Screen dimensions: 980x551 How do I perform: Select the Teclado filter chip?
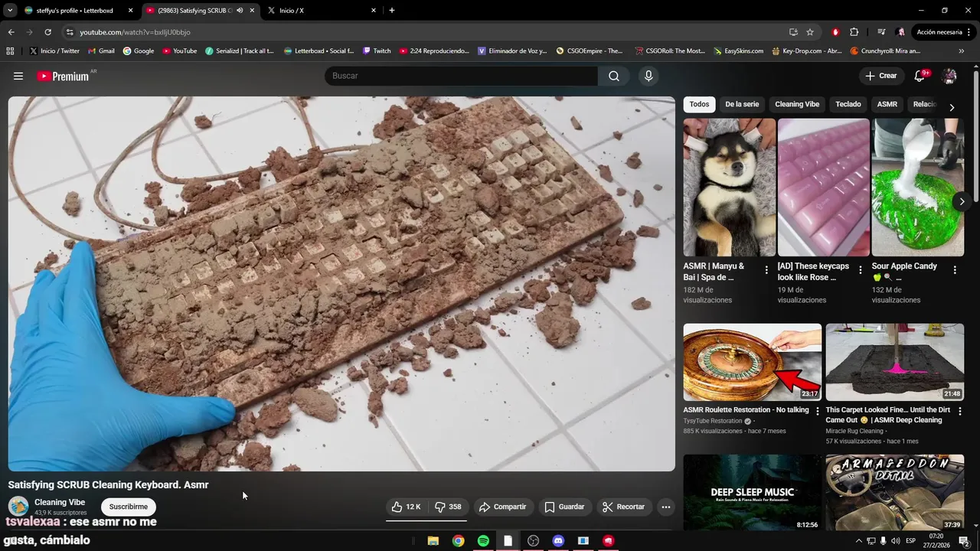848,104
